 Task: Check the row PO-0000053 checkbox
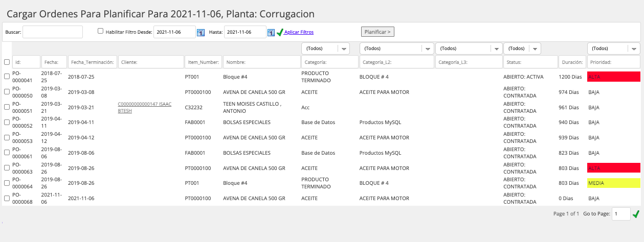pyautogui.click(x=7, y=137)
